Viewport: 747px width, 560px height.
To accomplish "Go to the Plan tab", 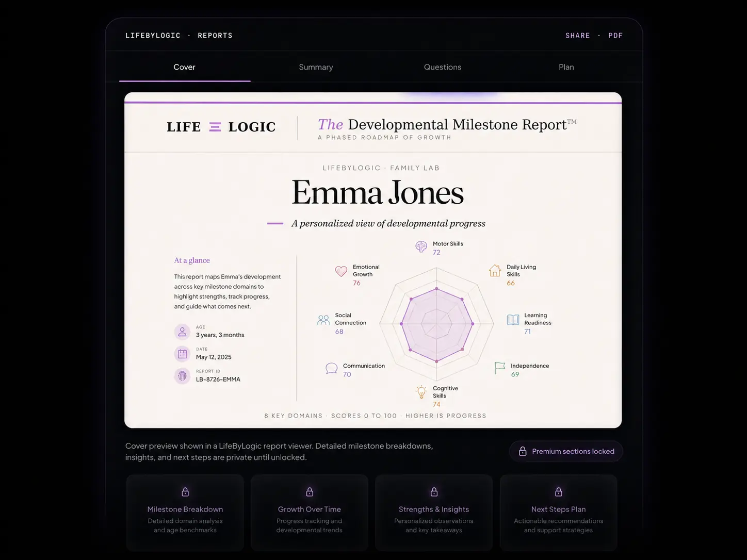I will tap(566, 67).
